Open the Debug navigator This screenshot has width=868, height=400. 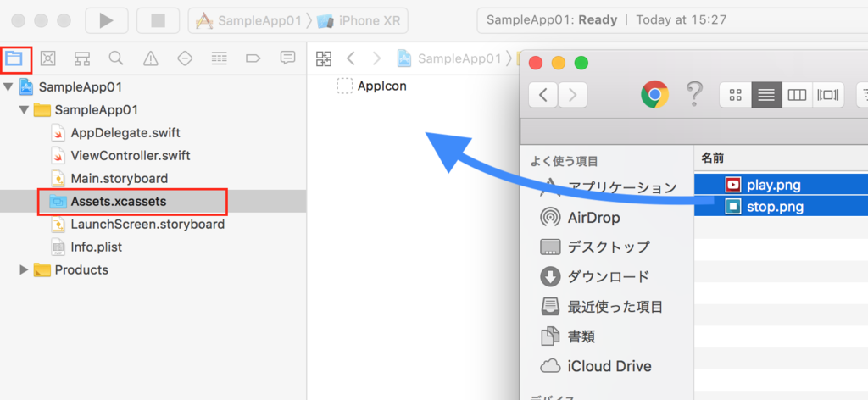220,58
